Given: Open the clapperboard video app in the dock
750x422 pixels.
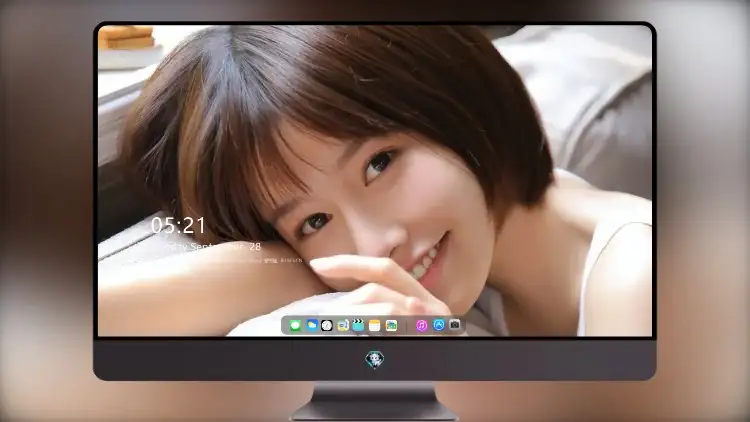Looking at the screenshot, I should [x=358, y=325].
